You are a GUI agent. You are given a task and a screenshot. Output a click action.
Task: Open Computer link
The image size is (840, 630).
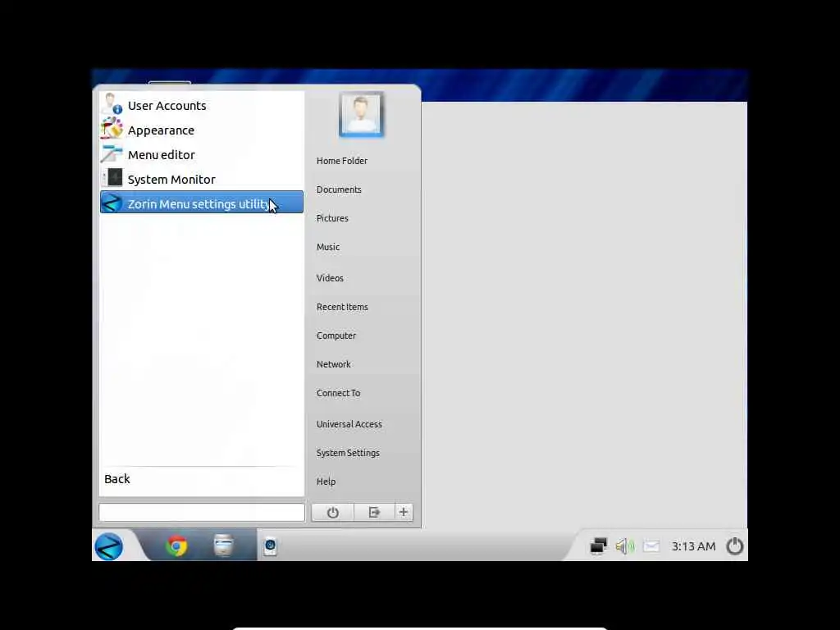[336, 336]
